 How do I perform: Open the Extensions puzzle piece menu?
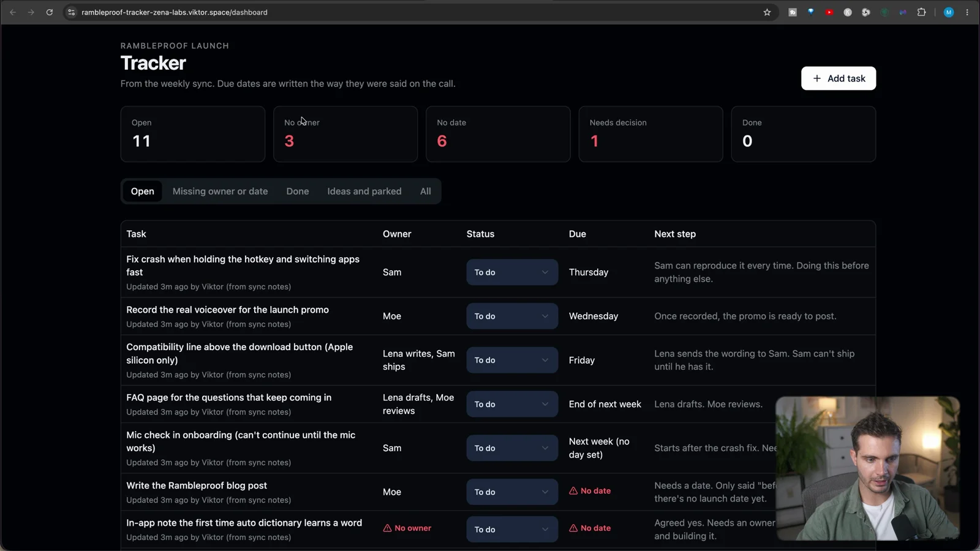[x=921, y=12]
